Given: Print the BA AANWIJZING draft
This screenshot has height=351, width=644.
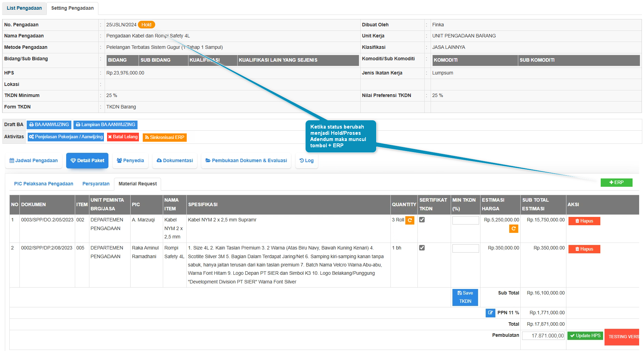Looking at the screenshot, I should click(49, 125).
